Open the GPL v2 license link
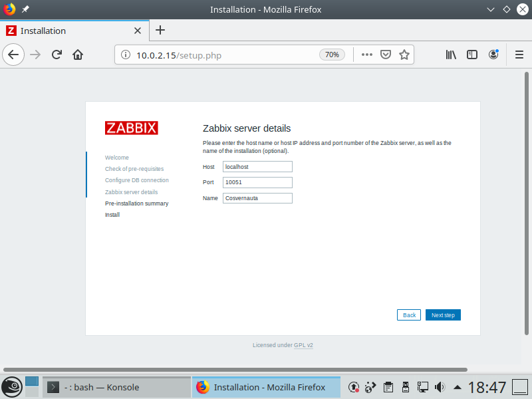This screenshot has width=532, height=399. (303, 345)
